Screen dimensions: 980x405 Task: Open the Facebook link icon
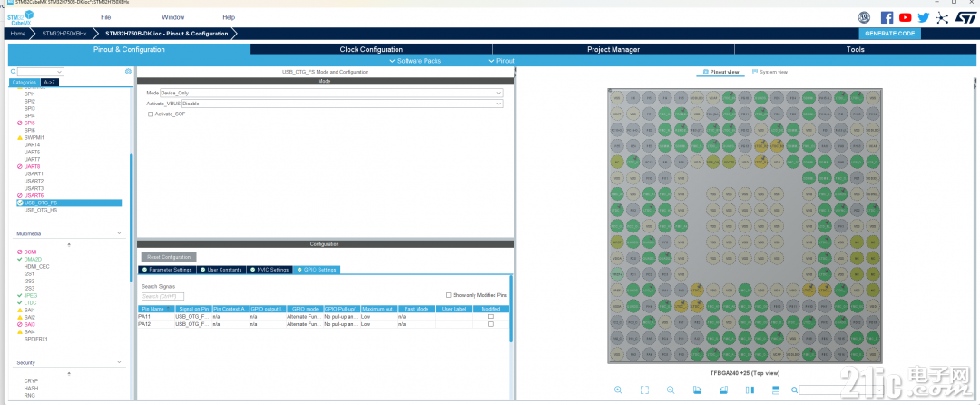point(887,17)
